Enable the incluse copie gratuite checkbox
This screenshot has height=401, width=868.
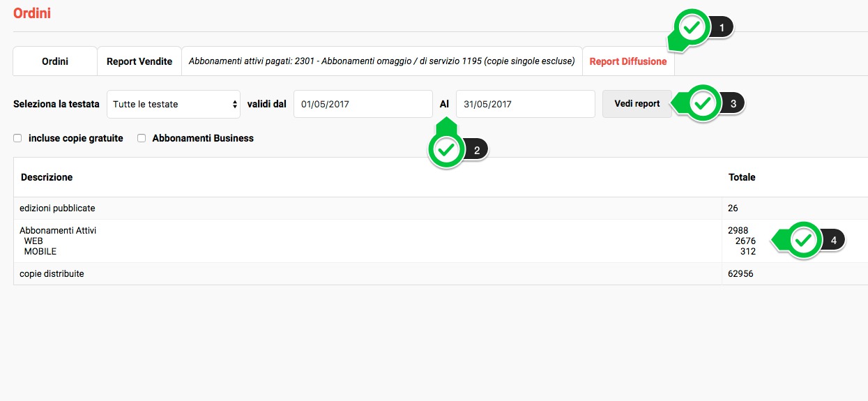coord(17,138)
